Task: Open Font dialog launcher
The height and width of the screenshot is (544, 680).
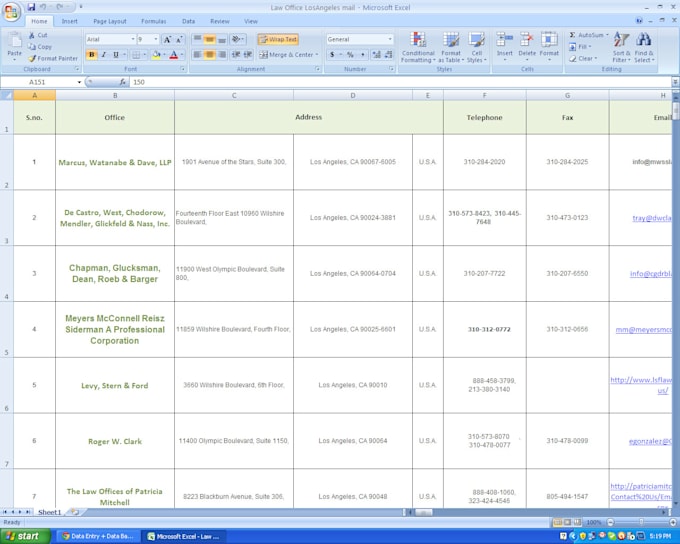Action: coord(183,69)
